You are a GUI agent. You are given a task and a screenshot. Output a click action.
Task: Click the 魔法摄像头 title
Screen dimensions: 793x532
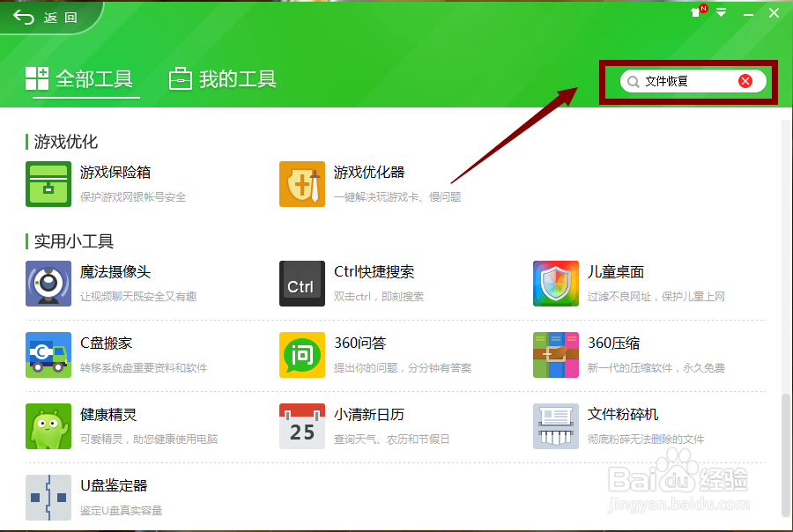point(115,272)
